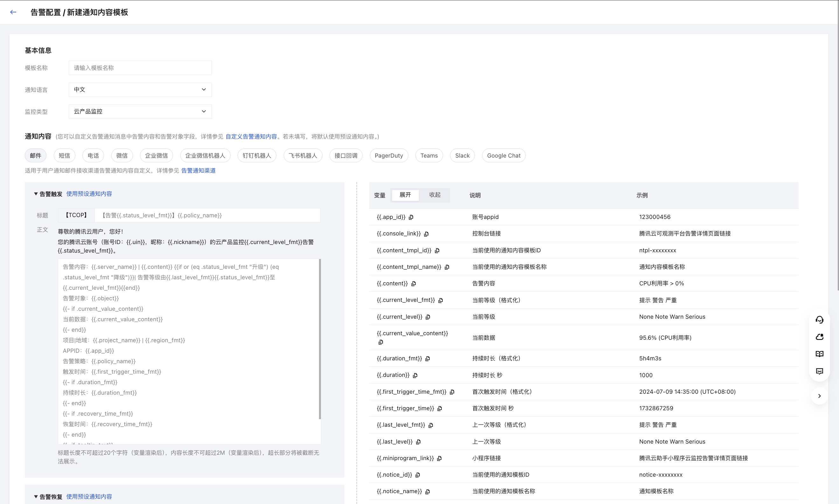Click the example 95.6% (CPU利用率)
Screen dimensions: 839x504
click(x=665, y=338)
